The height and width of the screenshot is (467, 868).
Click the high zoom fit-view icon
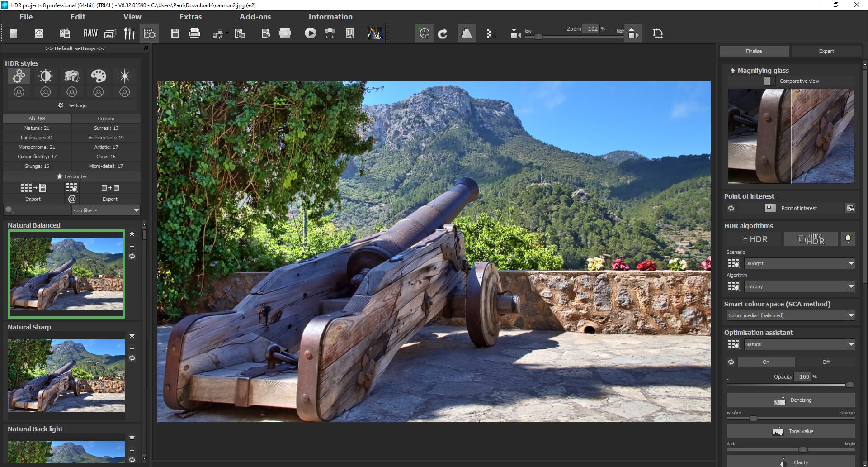point(633,33)
